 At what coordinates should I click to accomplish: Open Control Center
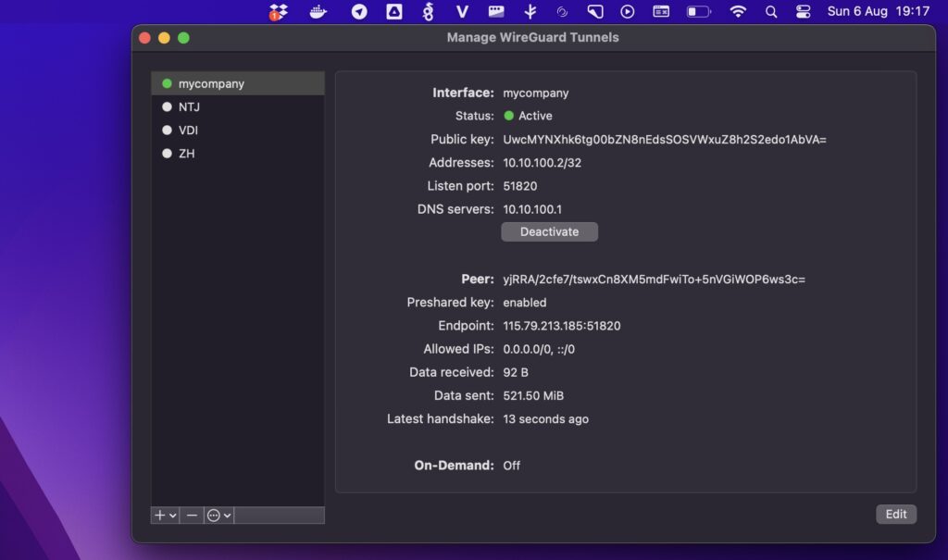(x=803, y=11)
